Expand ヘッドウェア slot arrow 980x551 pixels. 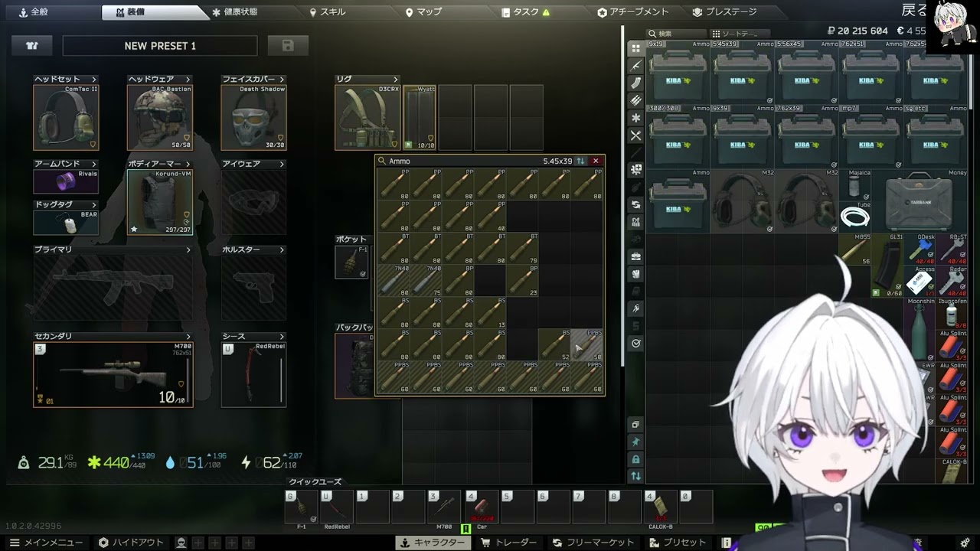coord(188,80)
